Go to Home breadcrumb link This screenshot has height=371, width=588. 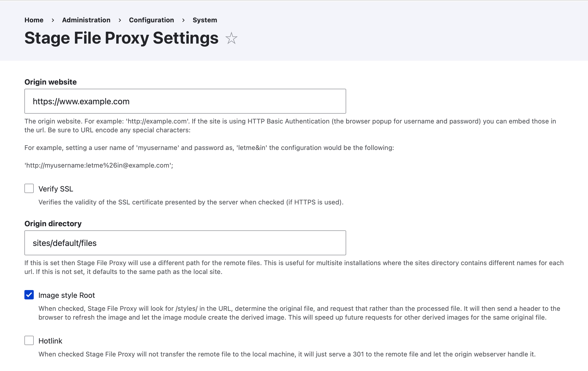pyautogui.click(x=34, y=20)
